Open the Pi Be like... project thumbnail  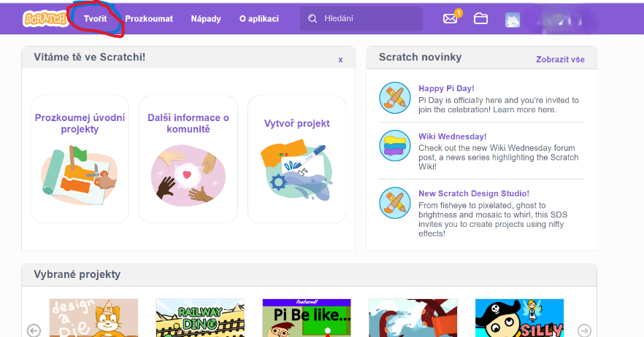[x=307, y=318]
